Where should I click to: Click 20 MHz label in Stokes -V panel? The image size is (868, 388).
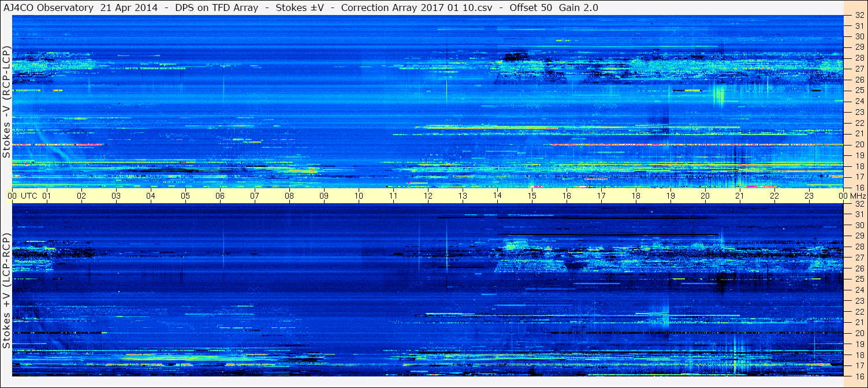coord(859,144)
